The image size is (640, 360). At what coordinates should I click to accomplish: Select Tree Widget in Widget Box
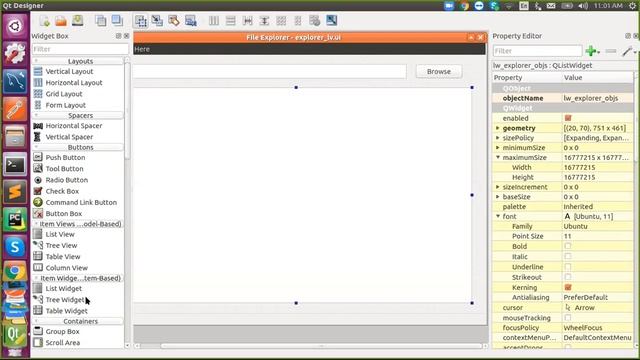(x=65, y=300)
